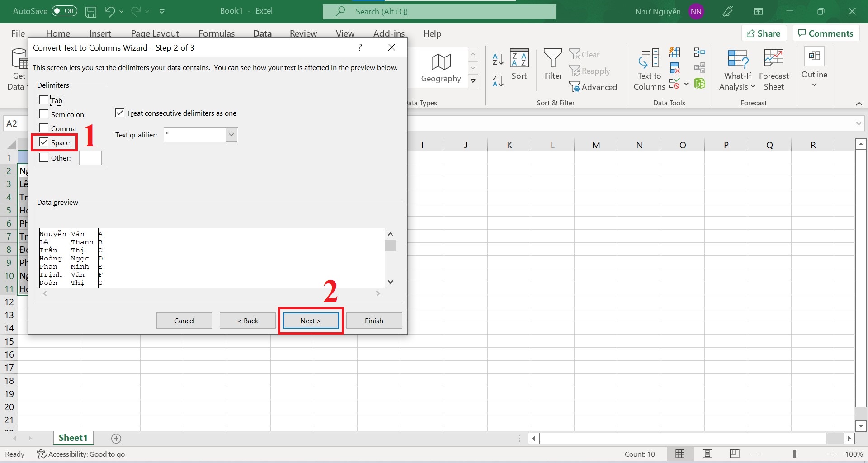Sort Z to A descending
Image resolution: width=868 pixels, height=463 pixels.
click(x=498, y=81)
